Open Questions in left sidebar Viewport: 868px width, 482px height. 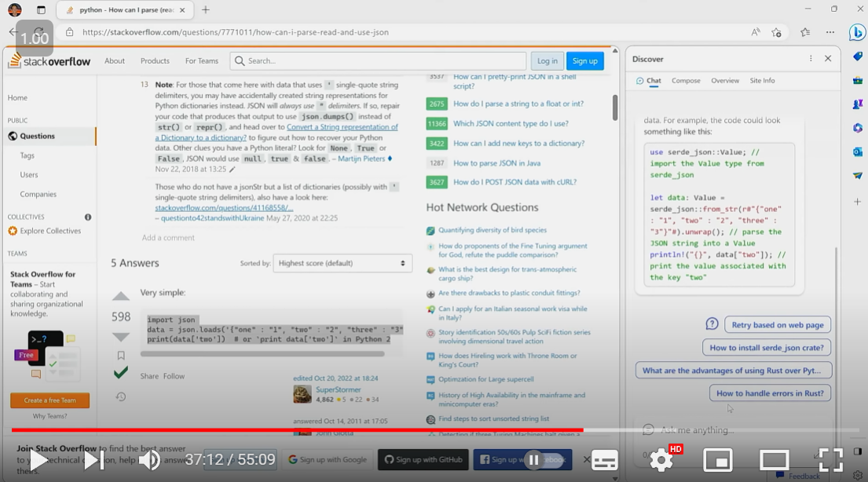37,136
